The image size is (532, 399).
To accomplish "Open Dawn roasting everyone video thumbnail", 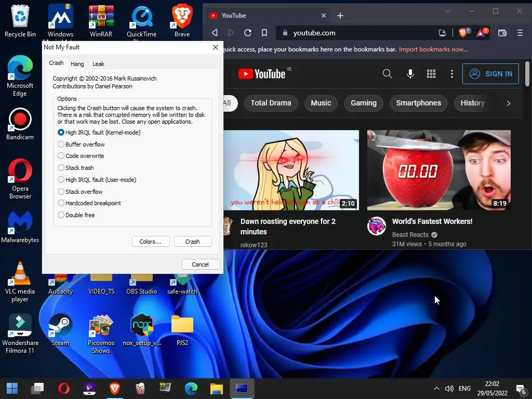I will [291, 170].
